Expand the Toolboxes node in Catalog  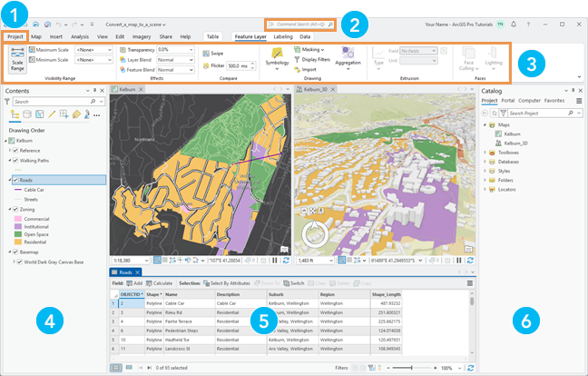tap(485, 153)
